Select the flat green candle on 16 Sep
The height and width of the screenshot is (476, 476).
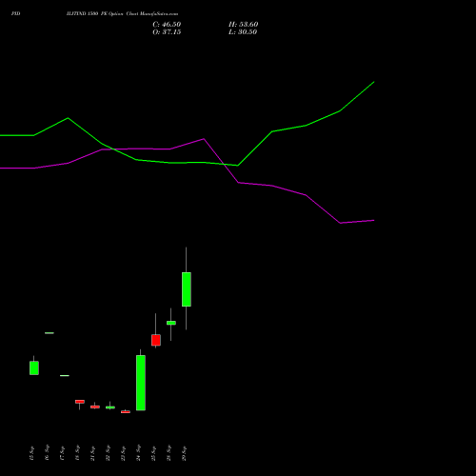[50, 333]
